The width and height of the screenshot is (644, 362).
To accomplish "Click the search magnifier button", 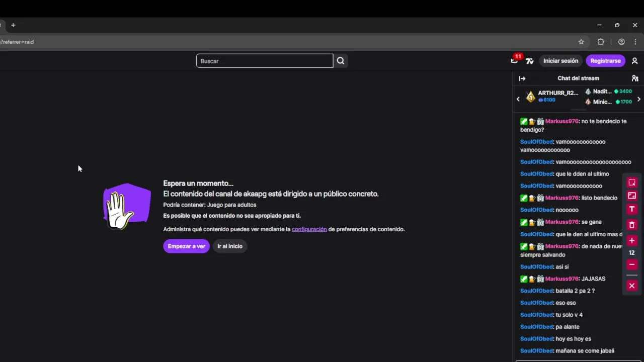I will click(341, 61).
